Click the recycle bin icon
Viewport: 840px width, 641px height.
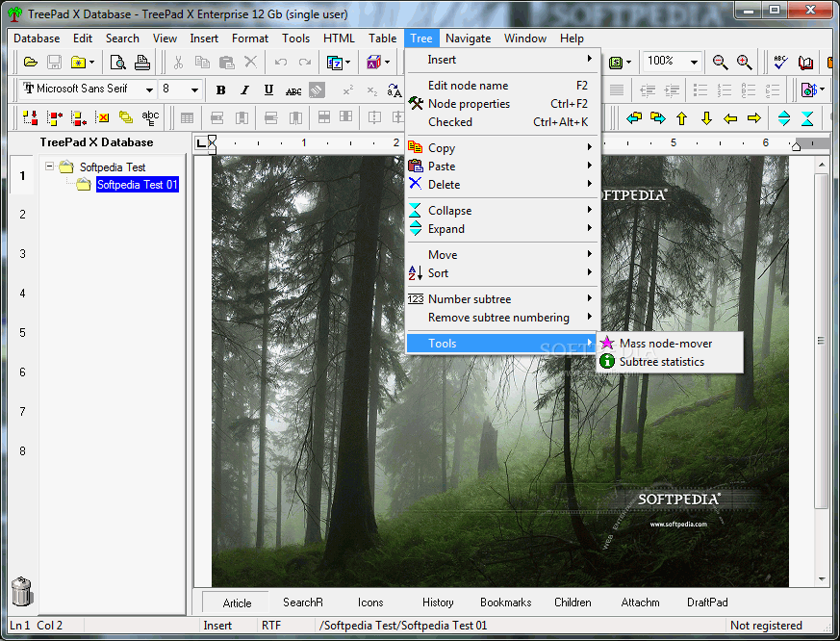tap(22, 591)
